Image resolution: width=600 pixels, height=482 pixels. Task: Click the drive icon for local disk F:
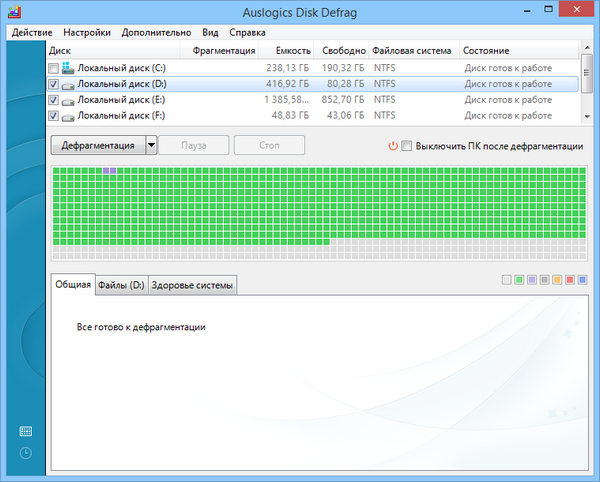coord(68,117)
